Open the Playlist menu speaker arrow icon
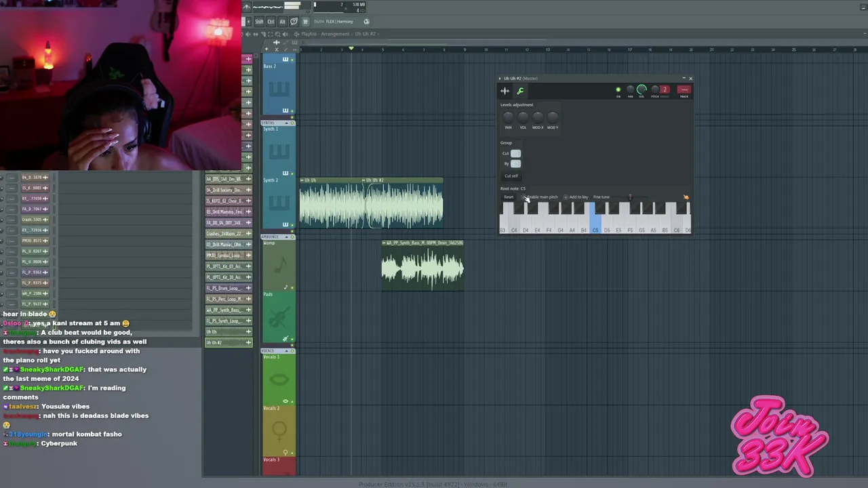Viewport: 868px width, 488px height. 296,34
